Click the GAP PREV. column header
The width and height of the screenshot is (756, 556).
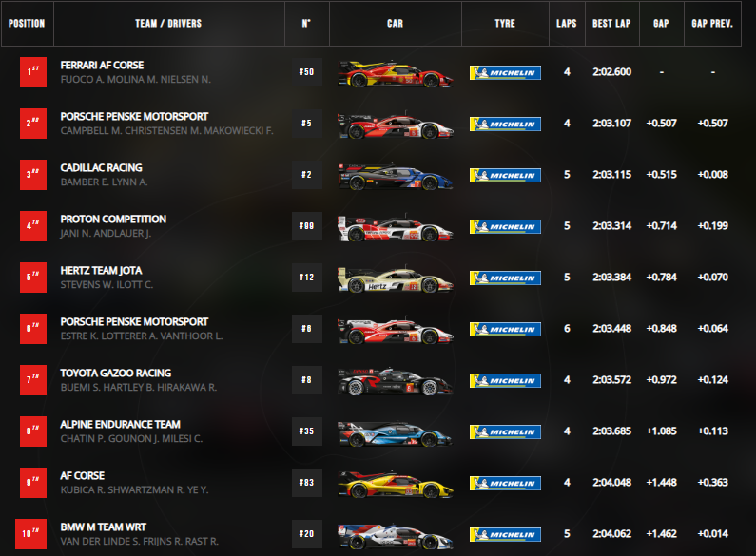click(712, 24)
